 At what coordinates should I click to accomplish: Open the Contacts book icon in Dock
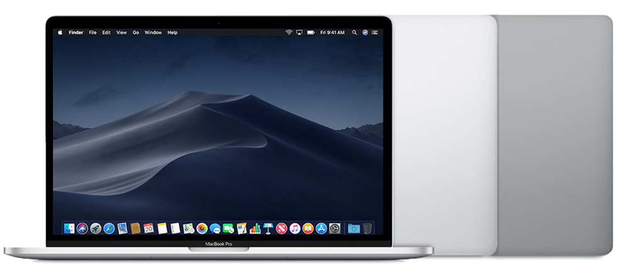coord(135,228)
